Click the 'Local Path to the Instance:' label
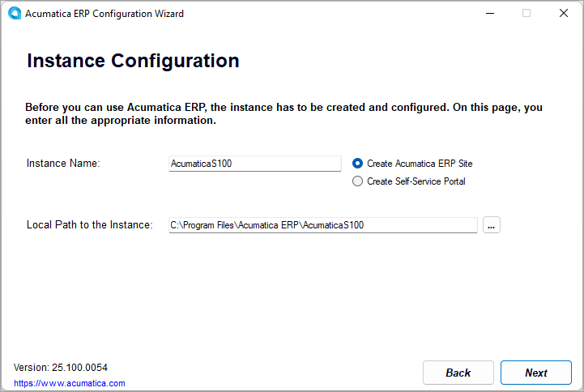The image size is (584, 392). coord(89,225)
